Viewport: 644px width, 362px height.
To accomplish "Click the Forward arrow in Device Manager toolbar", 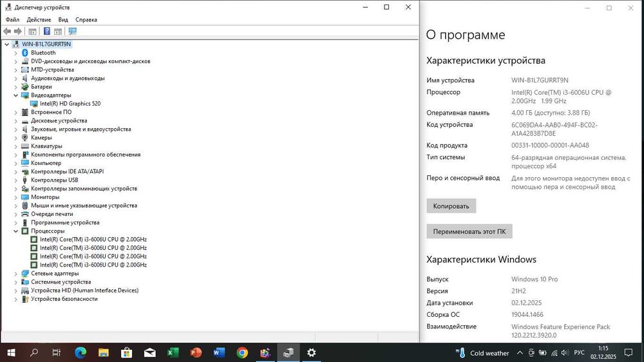I will 17,31.
